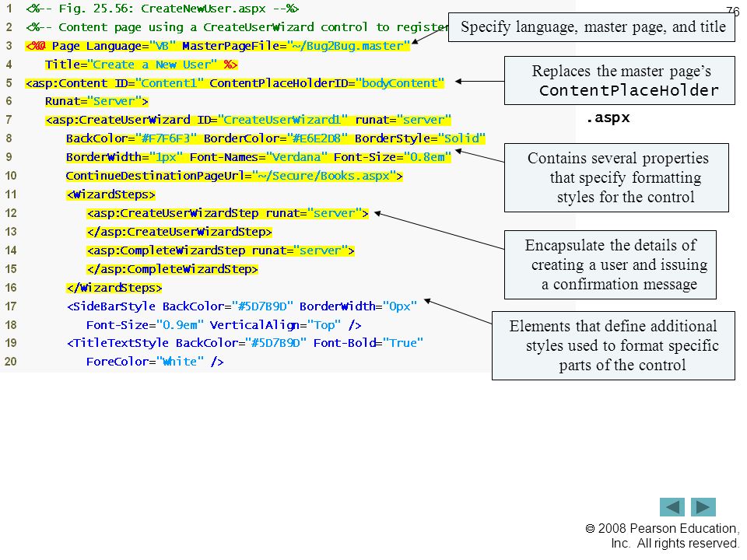Click Title="Create a New User" on line 4

point(141,65)
